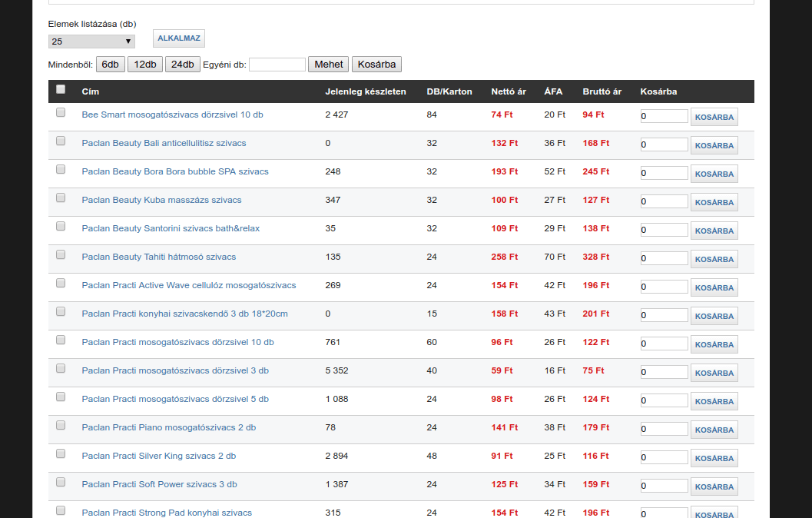The image size is (812, 518).
Task: Open Paclan Beauty Tahiti hátmosó szivacs link
Action: click(x=159, y=257)
